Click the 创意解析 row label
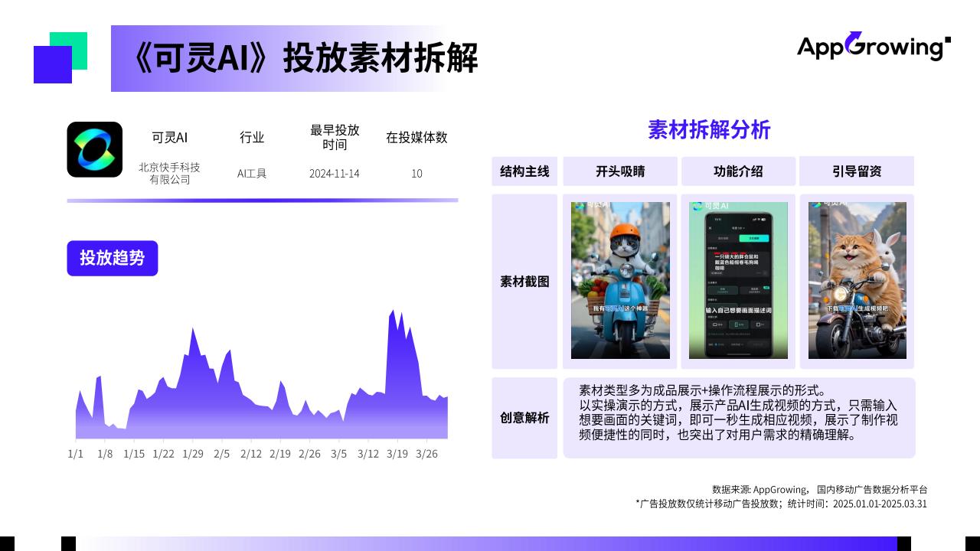Image resolution: width=980 pixels, height=551 pixels. coord(524,418)
